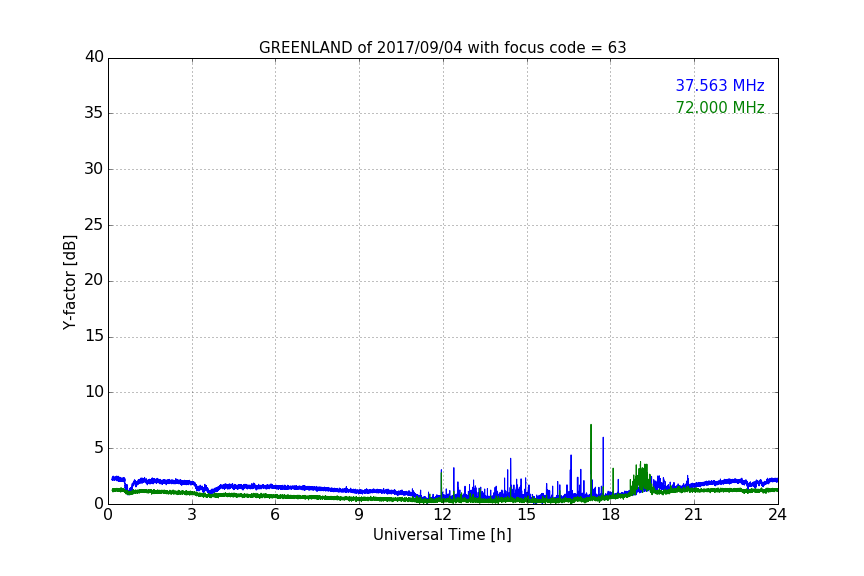Select the blue '37.563 MHz' legend label

[x=720, y=86]
